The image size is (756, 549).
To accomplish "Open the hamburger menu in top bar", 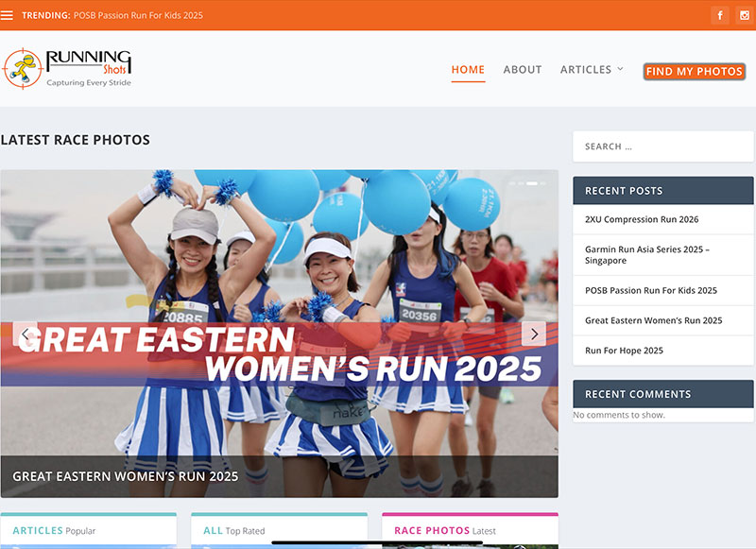I will (8, 15).
